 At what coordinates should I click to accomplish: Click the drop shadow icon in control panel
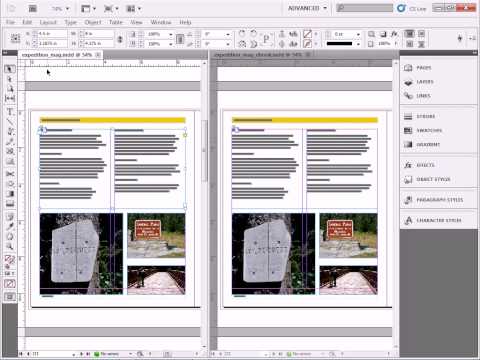pos(383,34)
